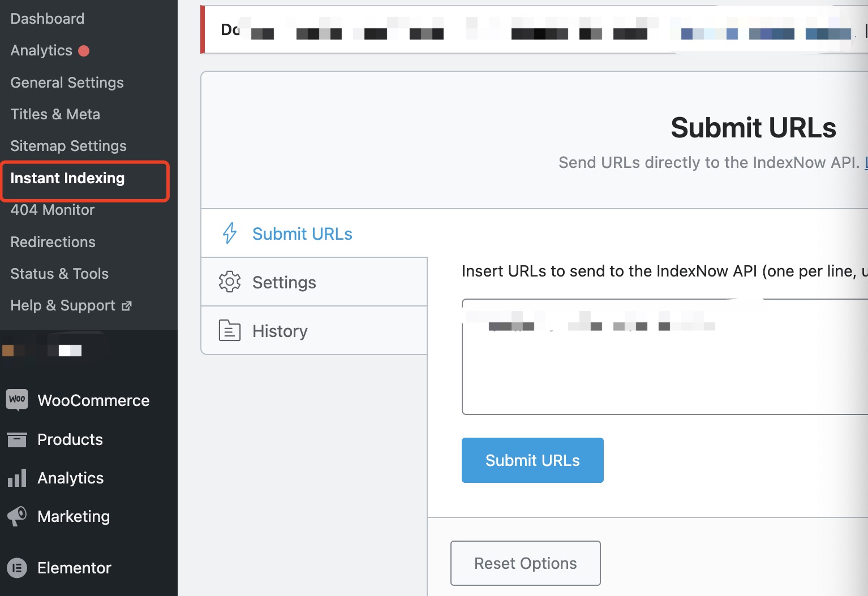Click the external link icon next to Help & Support
868x596 pixels.
[x=127, y=305]
